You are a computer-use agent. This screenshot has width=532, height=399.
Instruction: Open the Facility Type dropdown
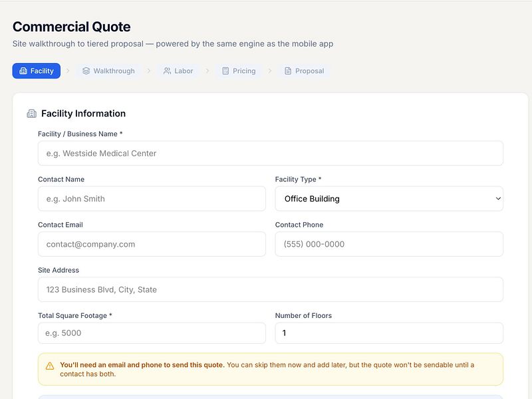click(x=389, y=199)
